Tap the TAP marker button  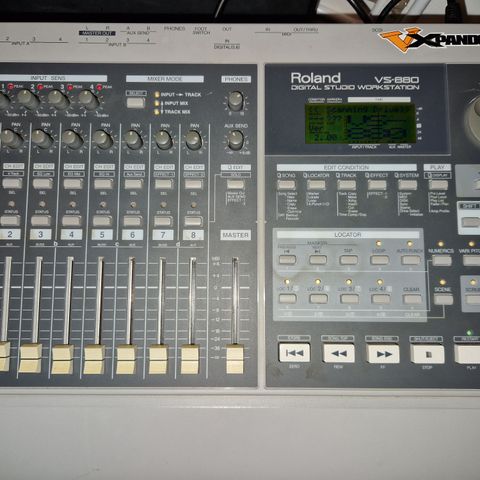pyautogui.click(x=349, y=260)
